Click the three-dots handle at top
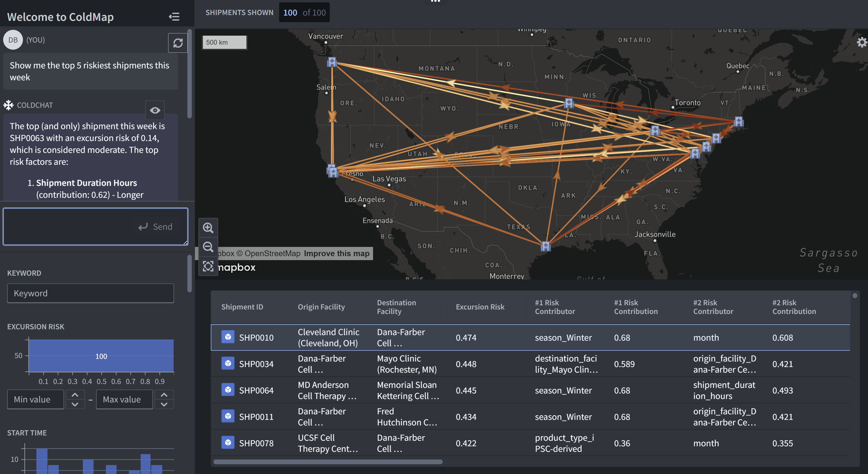 [435, 1]
